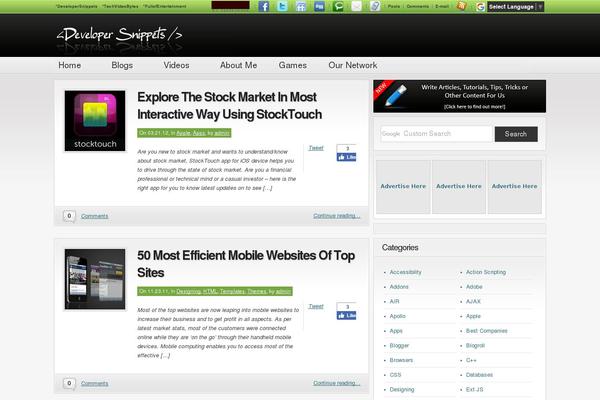Viewport: 600px width, 400px height.
Task: Click the Posts feed link
Action: [x=394, y=6]
